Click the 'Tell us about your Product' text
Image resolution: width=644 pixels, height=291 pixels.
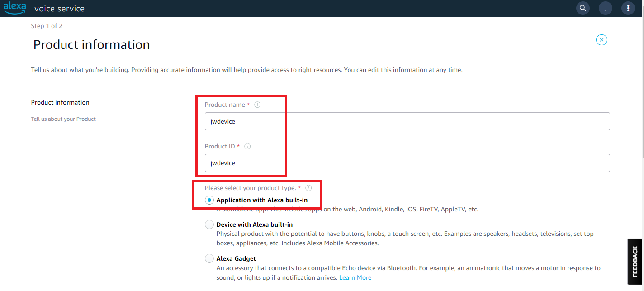tap(63, 119)
